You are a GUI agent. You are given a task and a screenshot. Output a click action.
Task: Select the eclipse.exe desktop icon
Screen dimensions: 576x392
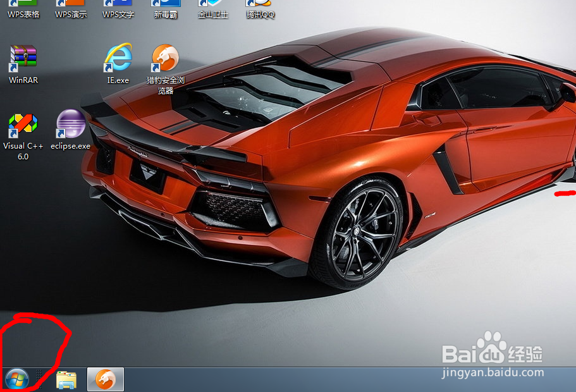click(71, 130)
